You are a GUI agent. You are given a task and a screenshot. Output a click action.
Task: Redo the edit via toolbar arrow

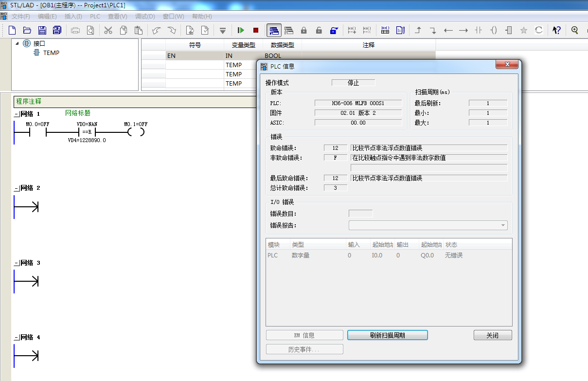(x=171, y=30)
